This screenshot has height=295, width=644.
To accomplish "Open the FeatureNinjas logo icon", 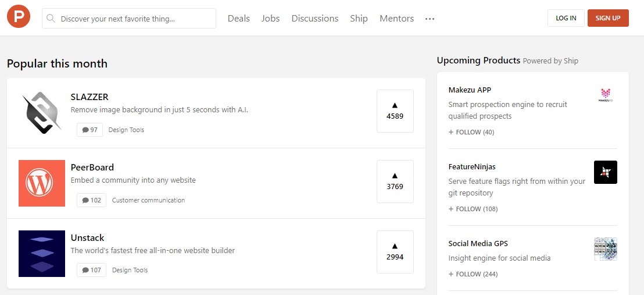I will point(606,172).
